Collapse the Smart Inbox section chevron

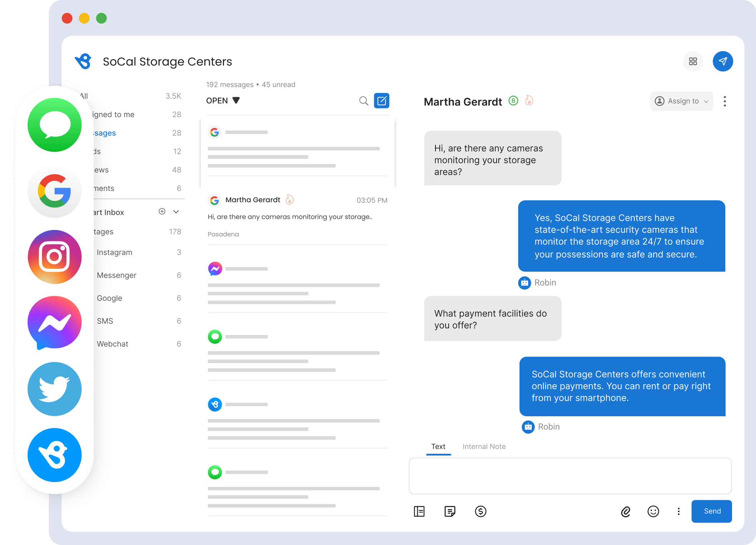pos(176,212)
